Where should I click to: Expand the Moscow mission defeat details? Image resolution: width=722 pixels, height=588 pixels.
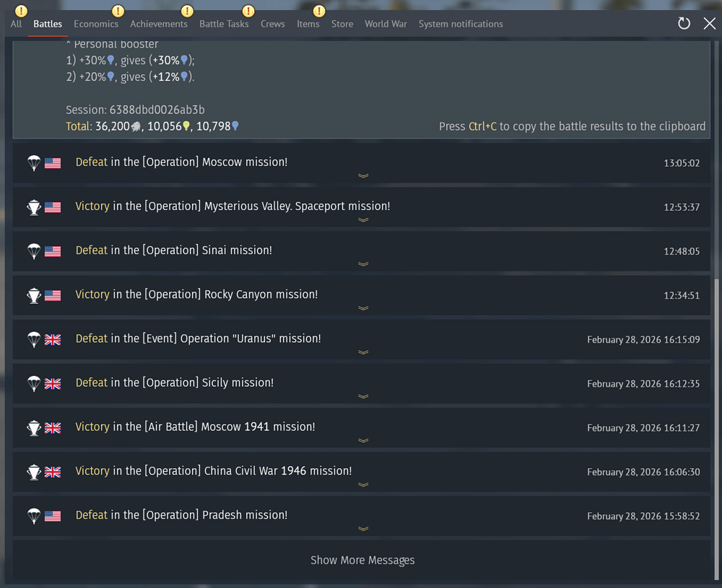(x=363, y=176)
